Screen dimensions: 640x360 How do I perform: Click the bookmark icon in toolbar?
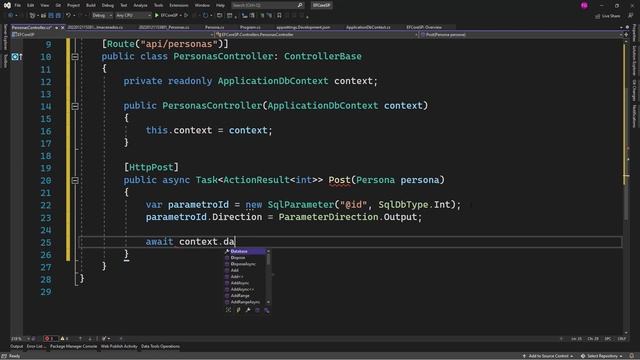pyautogui.click(x=279, y=16)
